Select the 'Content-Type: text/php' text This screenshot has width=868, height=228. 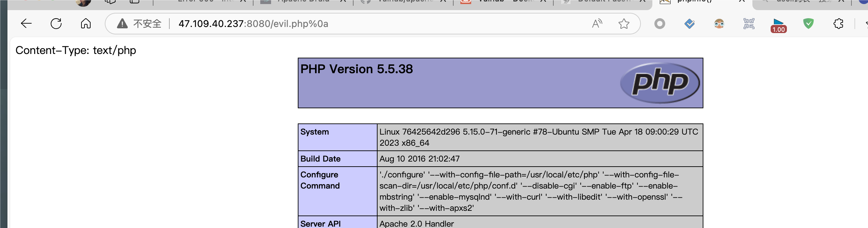(76, 50)
